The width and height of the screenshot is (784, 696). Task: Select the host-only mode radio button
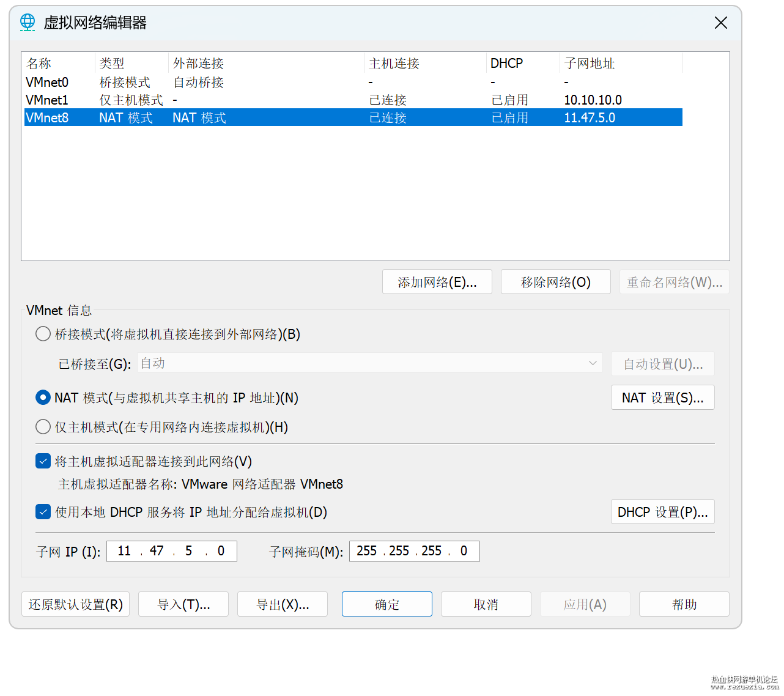tap(43, 426)
